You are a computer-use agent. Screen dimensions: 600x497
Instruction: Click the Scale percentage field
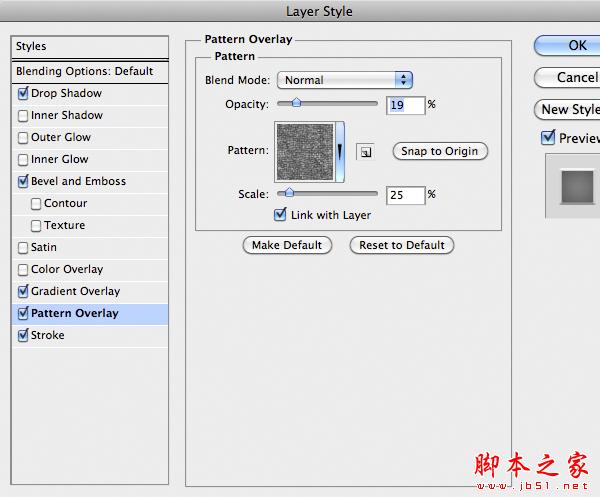(405, 196)
